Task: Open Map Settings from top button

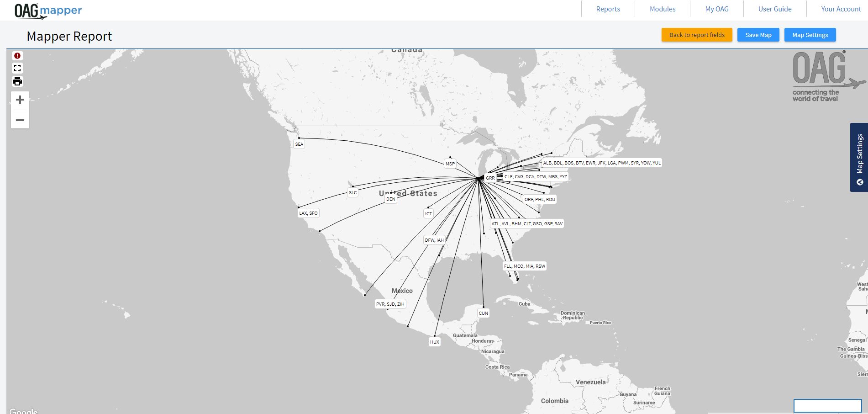Action: [810, 35]
